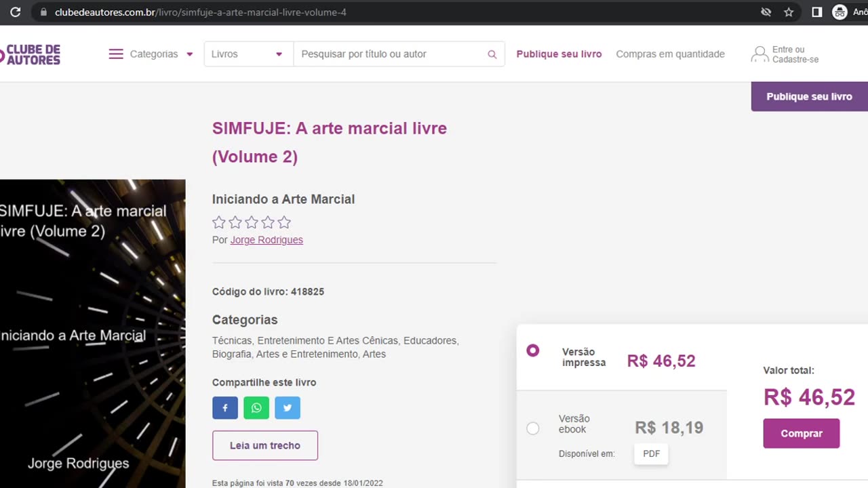The height and width of the screenshot is (488, 868).
Task: Share book on Facebook
Action: click(225, 408)
